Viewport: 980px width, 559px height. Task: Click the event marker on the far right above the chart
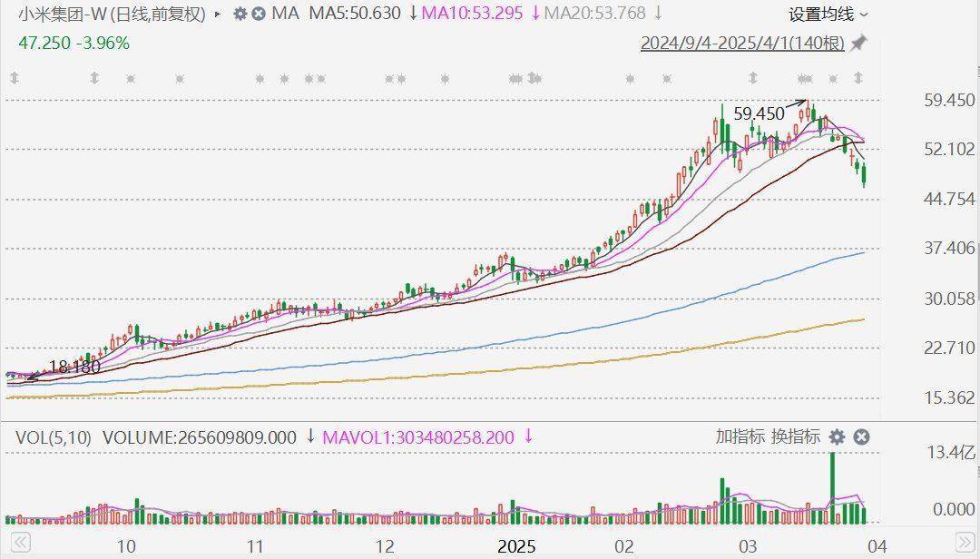point(858,80)
